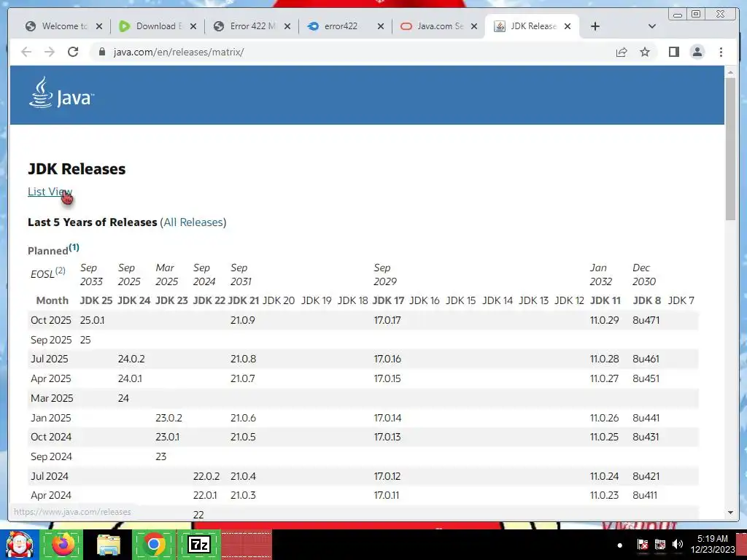Viewport: 747px width, 560px height.
Task: Expand the tab search dropdown
Action: 652,26
